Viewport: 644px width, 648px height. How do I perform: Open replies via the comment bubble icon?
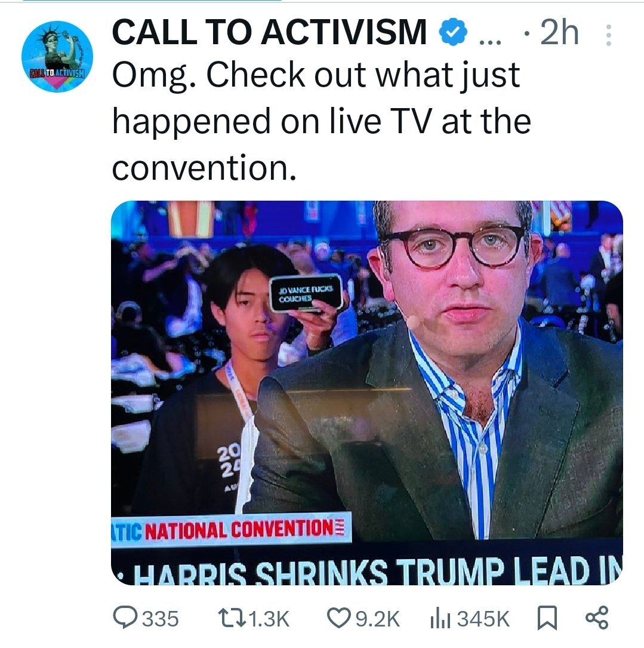point(125,618)
